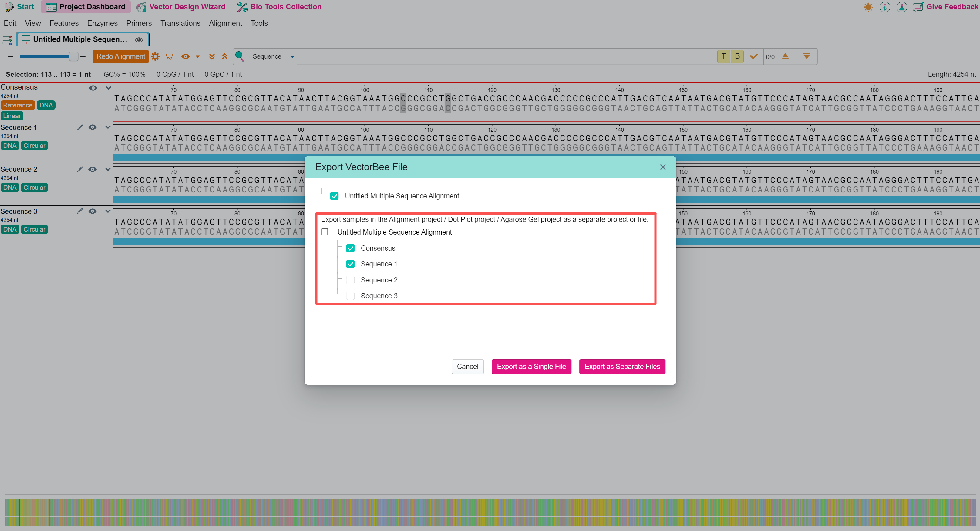
Task: Open the Sequence search type dropdown
Action: 292,57
